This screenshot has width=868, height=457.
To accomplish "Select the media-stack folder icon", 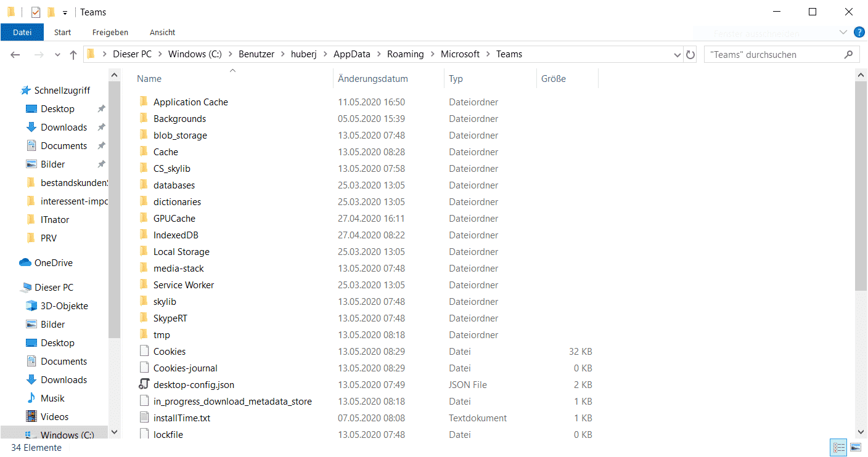I will click(x=144, y=268).
